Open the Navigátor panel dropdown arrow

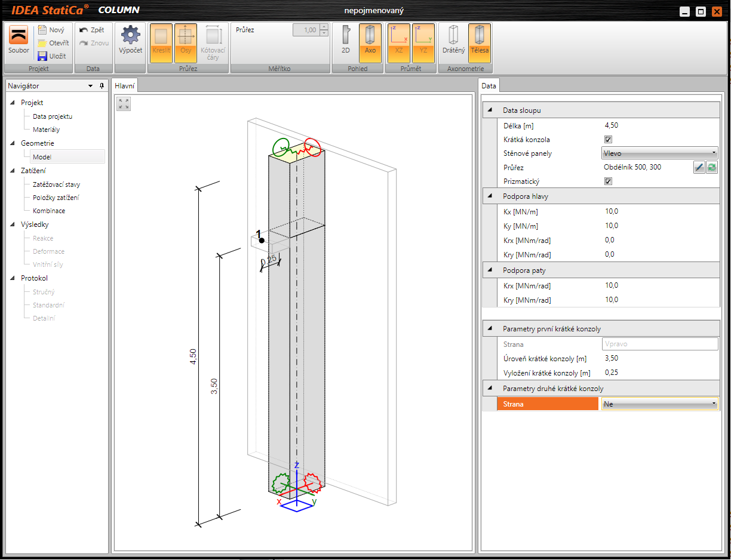(x=91, y=86)
